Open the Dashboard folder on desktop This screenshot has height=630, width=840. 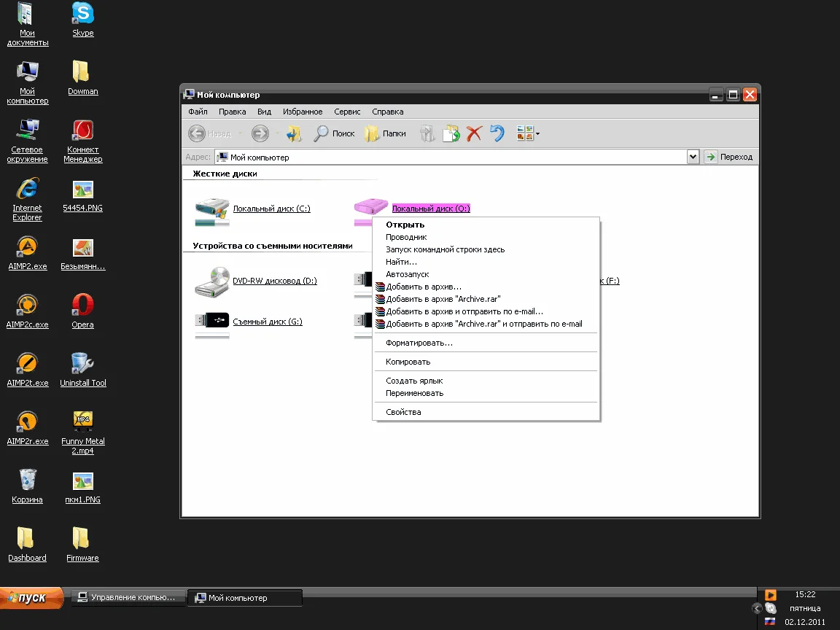(x=27, y=545)
